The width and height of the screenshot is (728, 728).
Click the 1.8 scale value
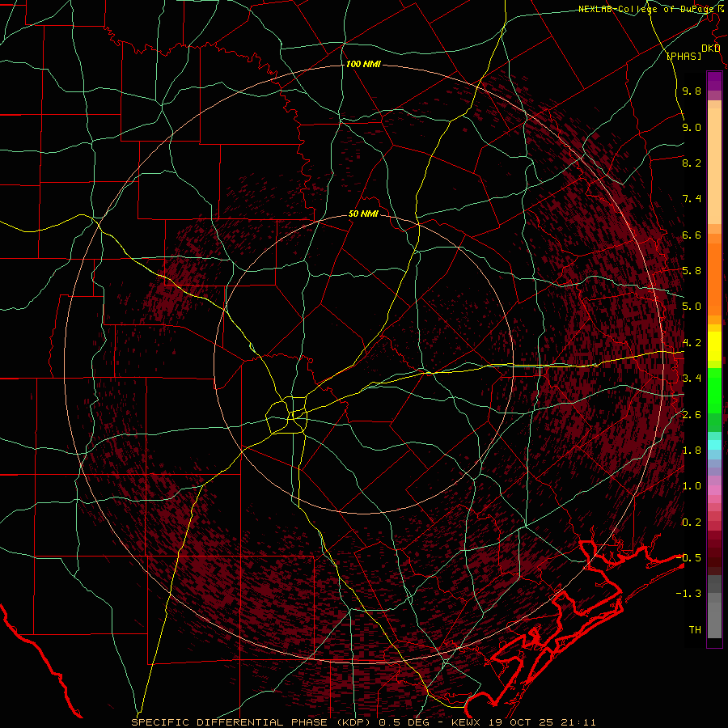[692, 451]
